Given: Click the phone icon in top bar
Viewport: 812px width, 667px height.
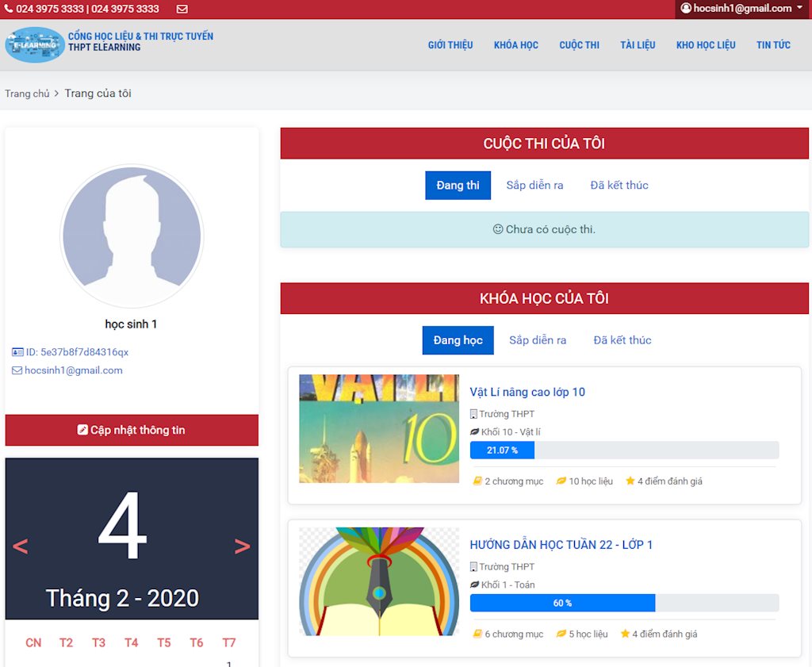Looking at the screenshot, I should (x=9, y=9).
